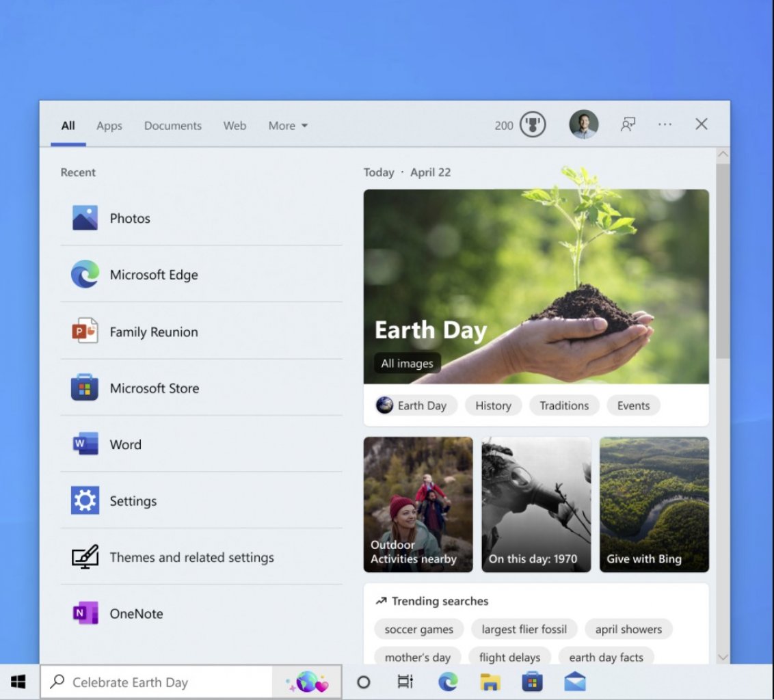Open Cortana circle icon on the taskbar
Screen dimensions: 774x700
[363, 682]
